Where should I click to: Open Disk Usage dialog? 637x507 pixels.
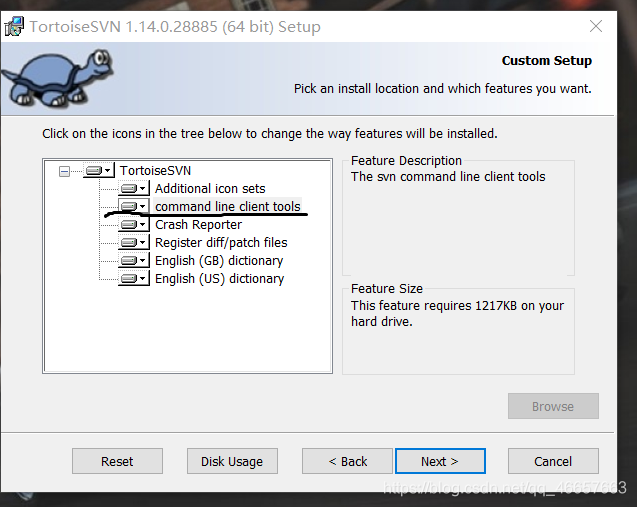pos(232,461)
